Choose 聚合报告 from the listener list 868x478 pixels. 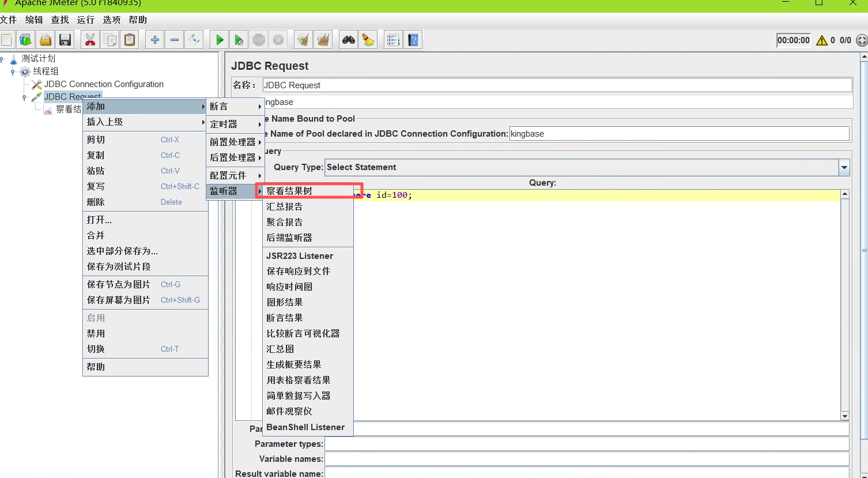point(308,222)
